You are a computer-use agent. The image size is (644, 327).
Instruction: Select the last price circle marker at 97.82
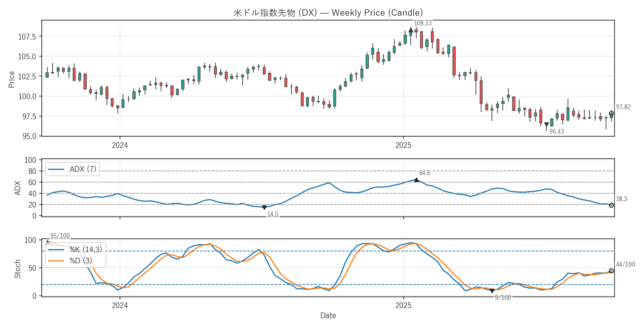(x=611, y=114)
